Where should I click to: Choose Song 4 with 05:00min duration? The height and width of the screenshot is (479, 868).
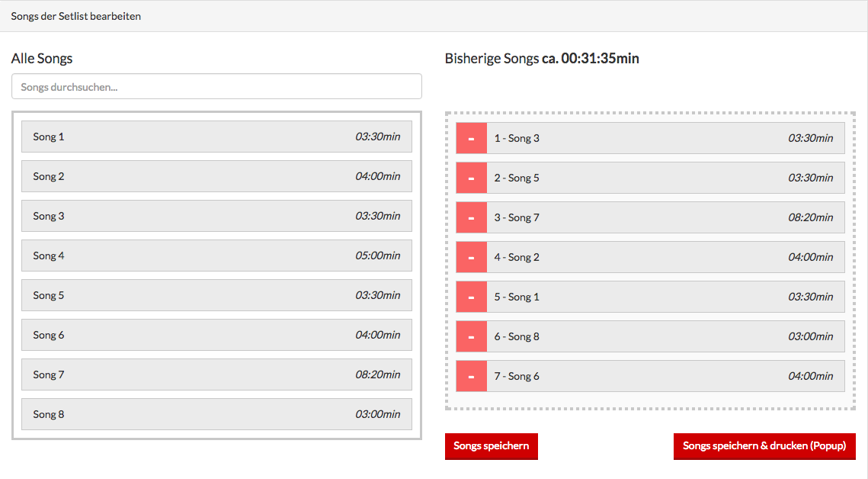click(x=216, y=256)
